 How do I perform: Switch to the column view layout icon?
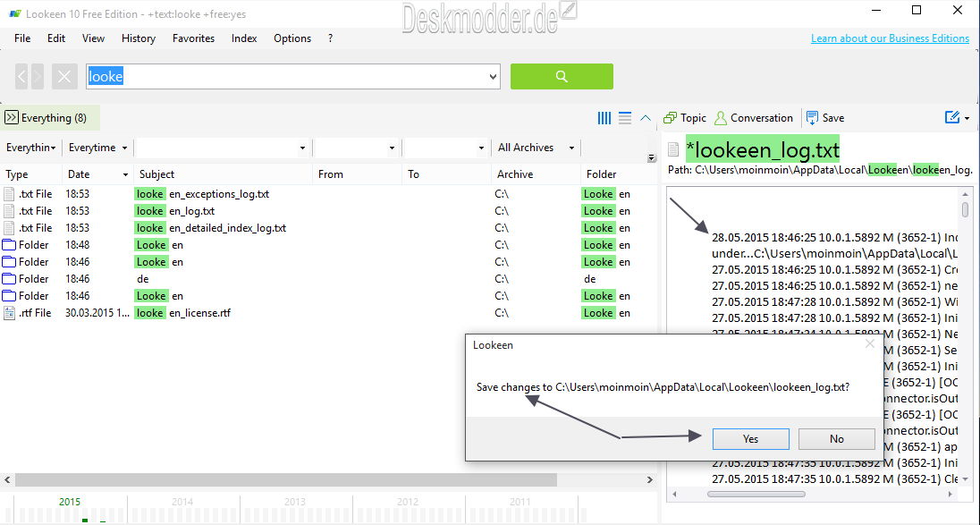pyautogui.click(x=604, y=118)
